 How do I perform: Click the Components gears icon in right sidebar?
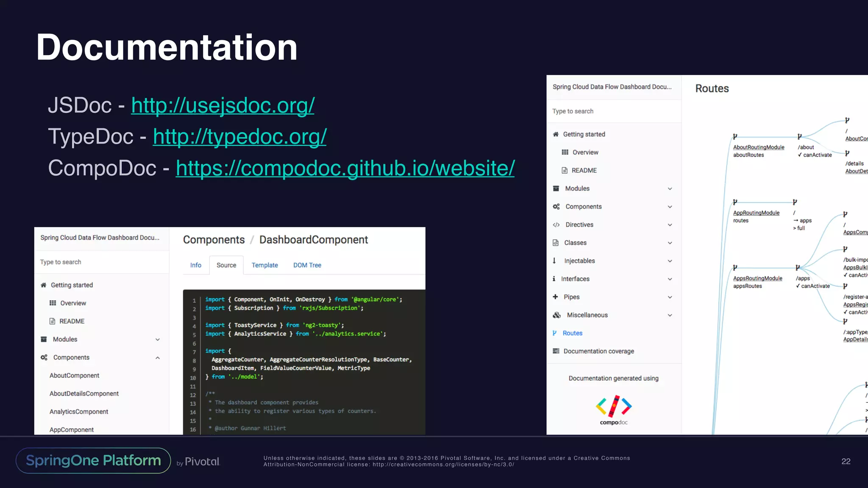[556, 207]
